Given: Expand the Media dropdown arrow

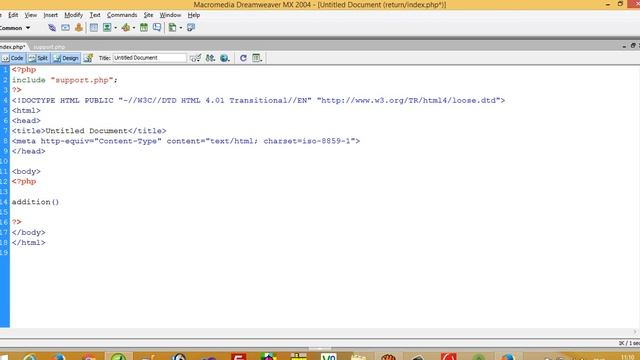Looking at the screenshot, I should click(134, 28).
